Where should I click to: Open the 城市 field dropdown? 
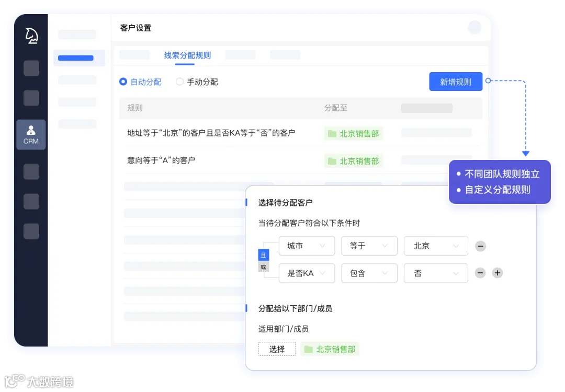307,246
